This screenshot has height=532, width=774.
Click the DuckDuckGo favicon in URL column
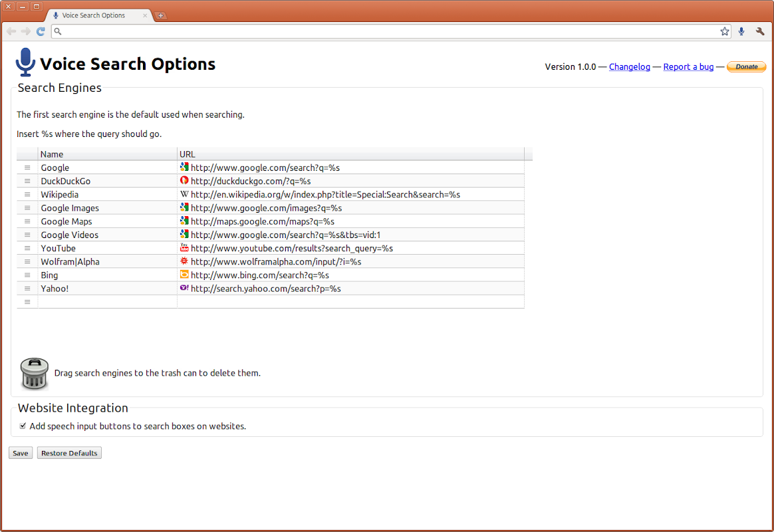[x=184, y=181]
